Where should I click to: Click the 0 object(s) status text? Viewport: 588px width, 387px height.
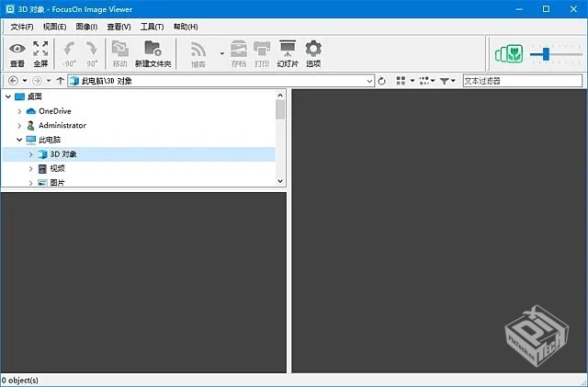coord(19,381)
